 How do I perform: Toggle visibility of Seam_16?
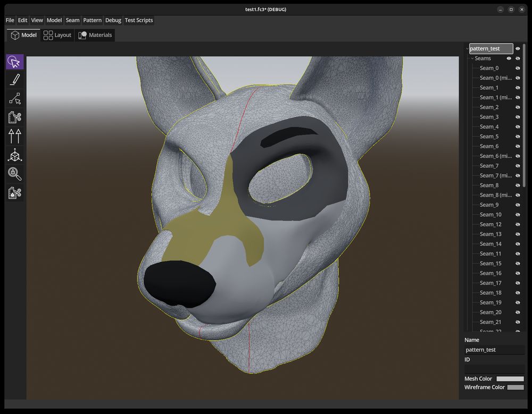coord(518,273)
